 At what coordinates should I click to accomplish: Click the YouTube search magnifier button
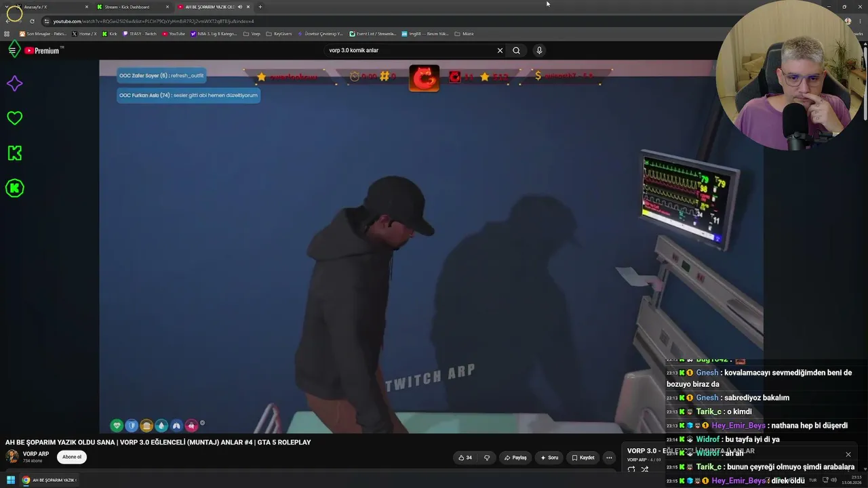click(x=516, y=50)
